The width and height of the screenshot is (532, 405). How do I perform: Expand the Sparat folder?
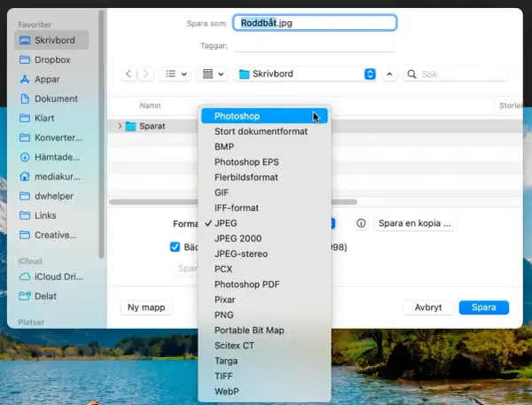[x=120, y=126]
